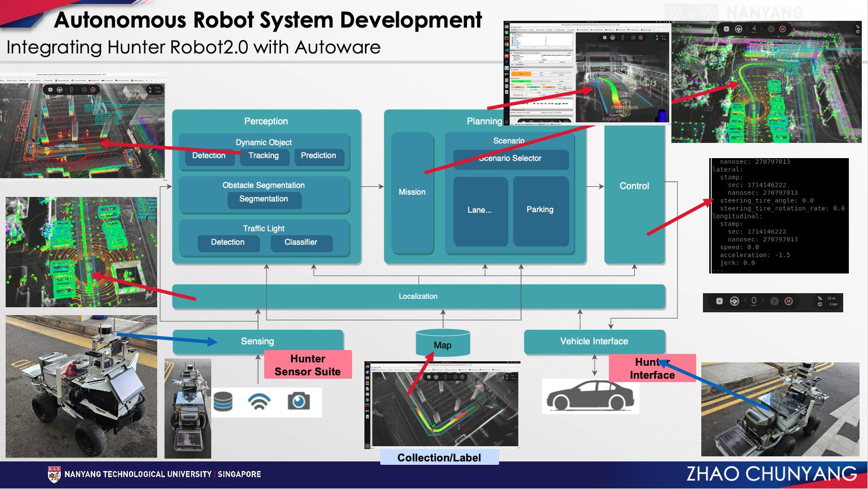The image size is (868, 489).
Task: Select the Prediction block in Perception
Action: [x=318, y=156]
